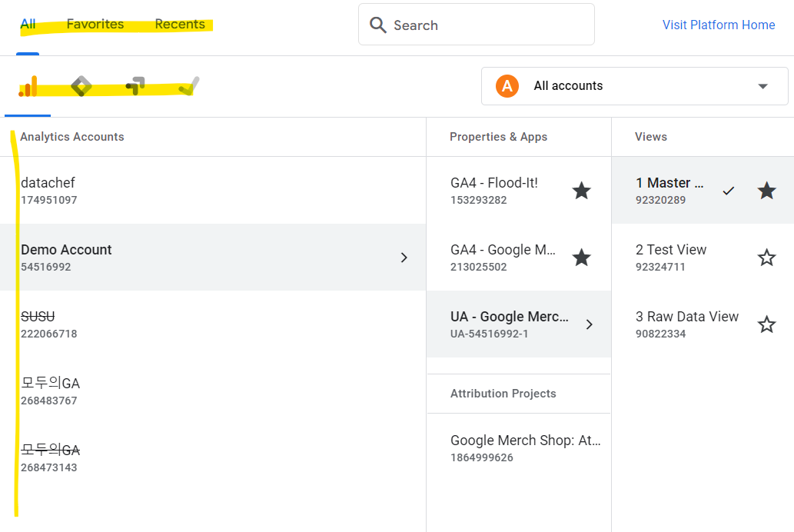This screenshot has height=532, width=794.
Task: Unfavorite the 1 Master view star
Action: (766, 191)
